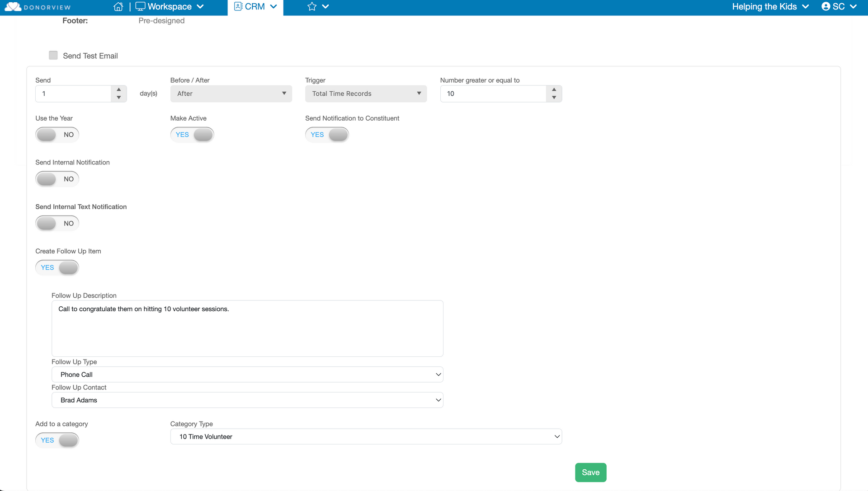Toggle the Use the Year switch
Viewport: 868px width, 491px height.
coord(57,135)
